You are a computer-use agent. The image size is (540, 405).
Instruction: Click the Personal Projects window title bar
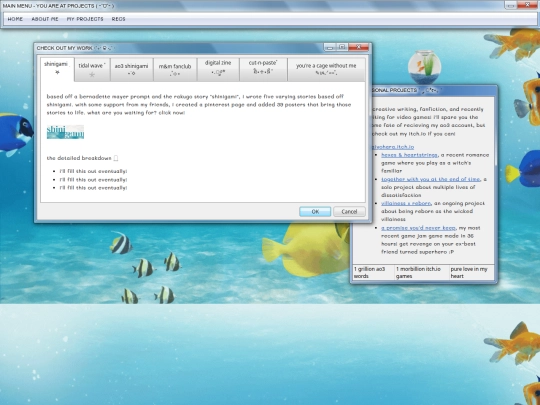point(434,90)
